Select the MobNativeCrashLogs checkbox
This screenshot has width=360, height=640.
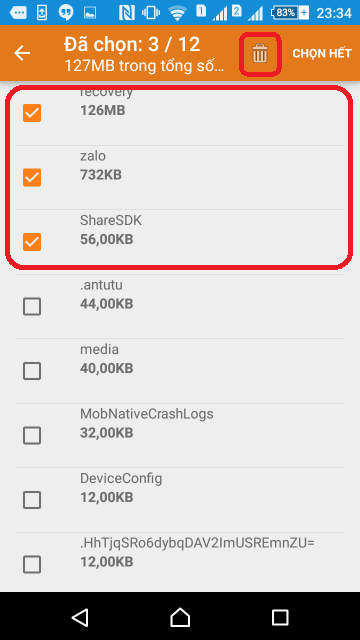(32, 436)
